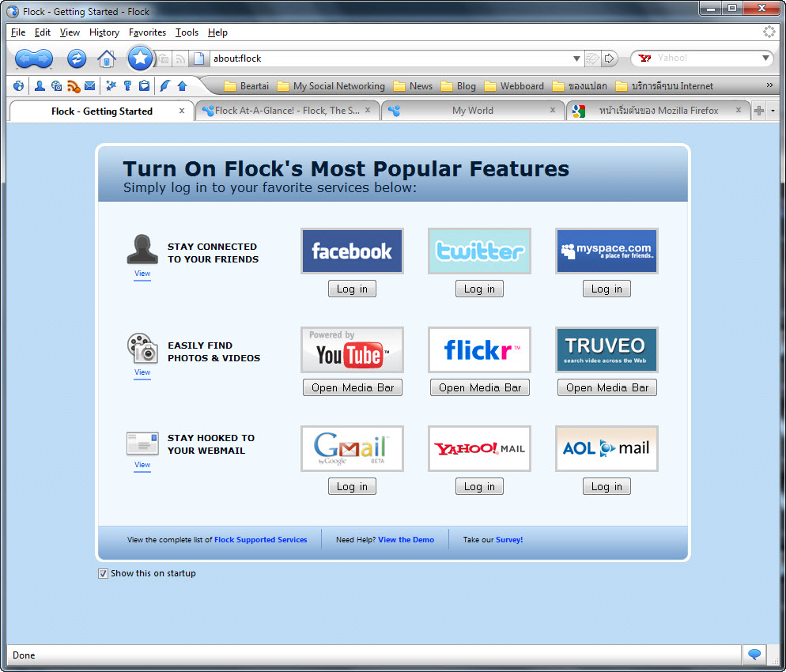This screenshot has width=786, height=672.
Task: Open the list all tabs dropdown
Action: point(773,111)
